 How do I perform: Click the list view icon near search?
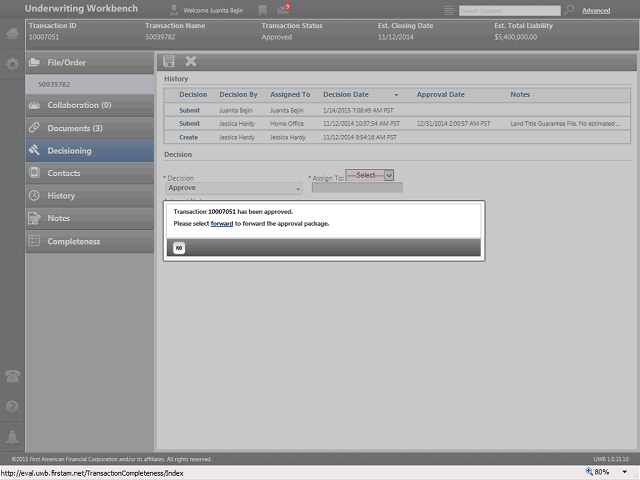click(x=449, y=11)
